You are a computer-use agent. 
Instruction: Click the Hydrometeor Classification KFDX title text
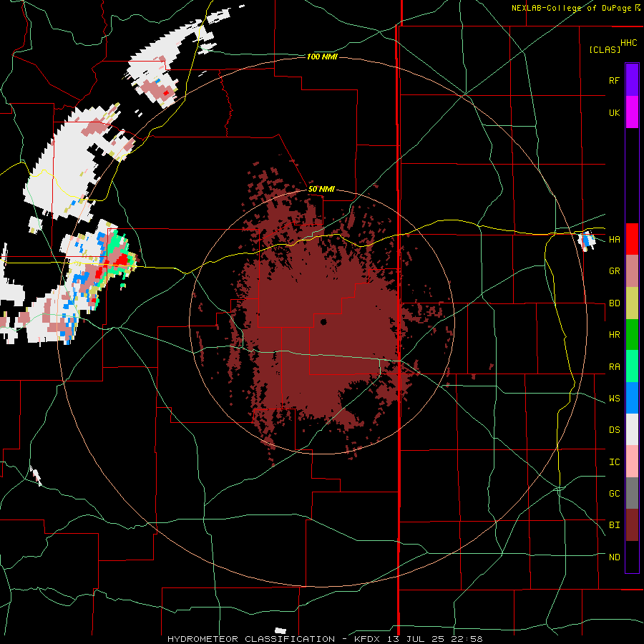[325, 639]
